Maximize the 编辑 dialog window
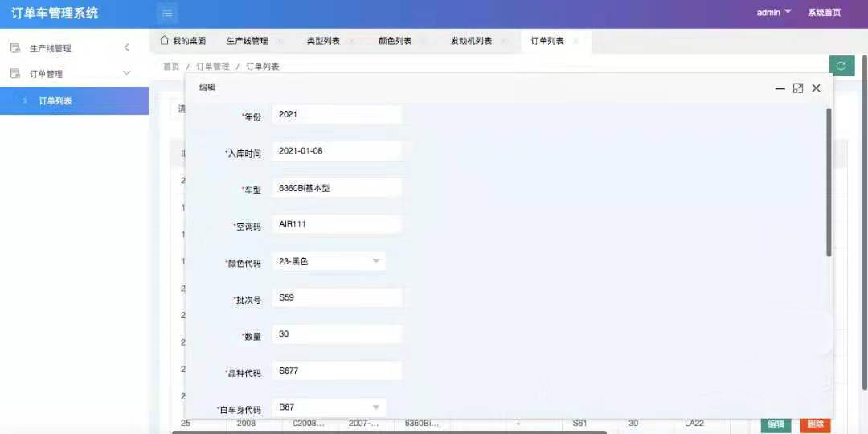Image resolution: width=868 pixels, height=434 pixels. point(798,88)
